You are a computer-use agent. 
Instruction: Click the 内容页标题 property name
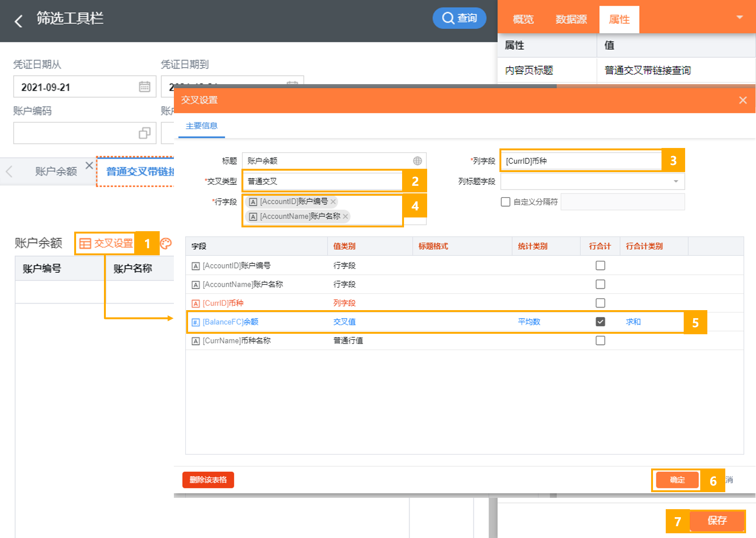529,70
